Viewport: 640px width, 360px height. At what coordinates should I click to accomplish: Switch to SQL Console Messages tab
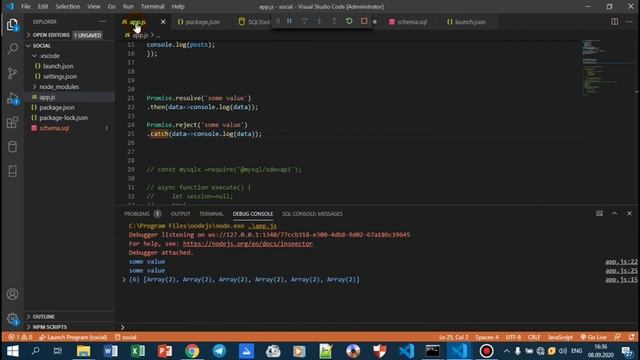(x=312, y=214)
